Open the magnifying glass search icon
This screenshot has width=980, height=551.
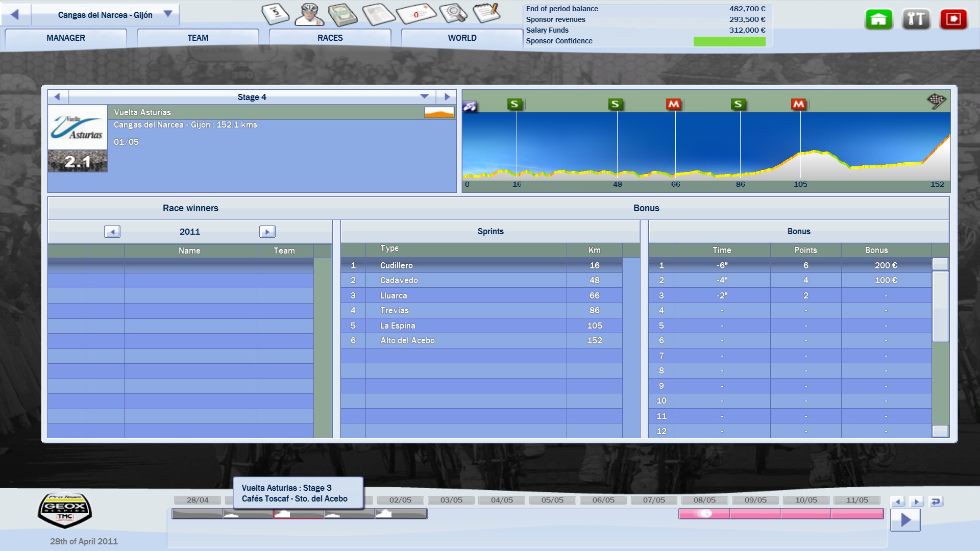pyautogui.click(x=453, y=14)
